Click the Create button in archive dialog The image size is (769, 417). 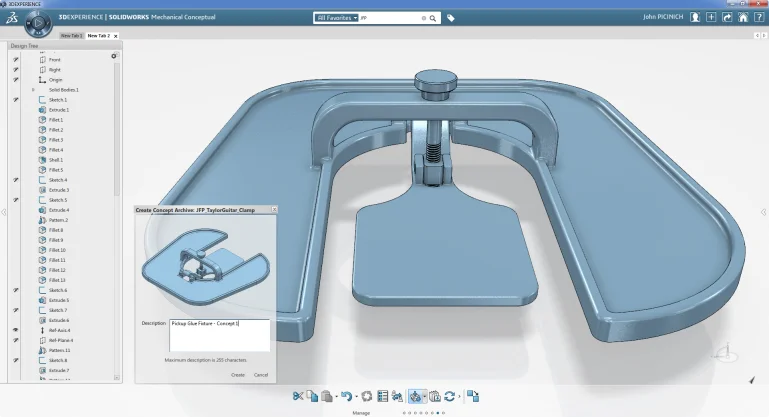click(237, 374)
